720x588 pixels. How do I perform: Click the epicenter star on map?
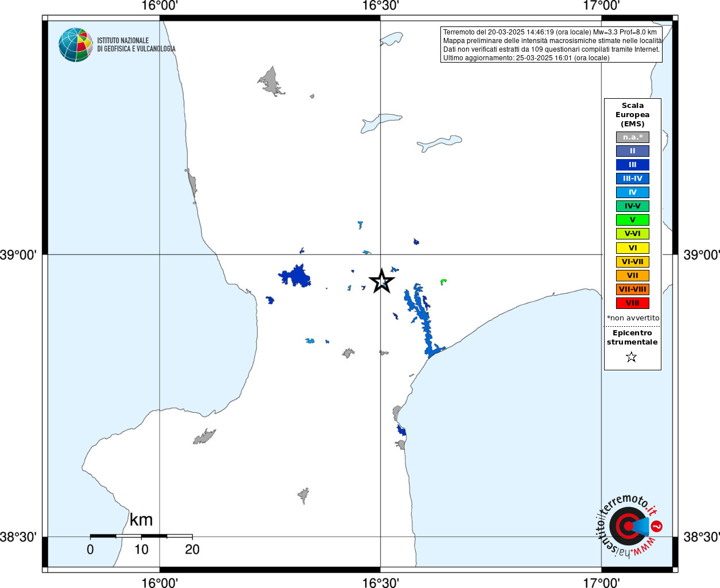pos(382,281)
